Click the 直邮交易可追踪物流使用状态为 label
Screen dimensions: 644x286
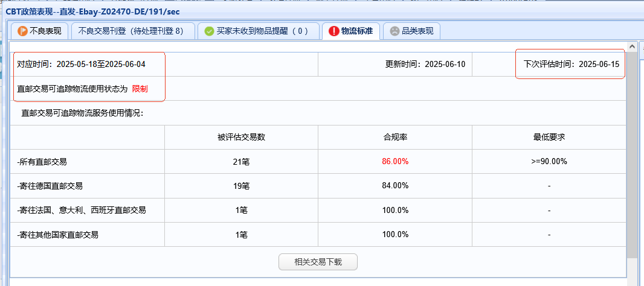72,89
